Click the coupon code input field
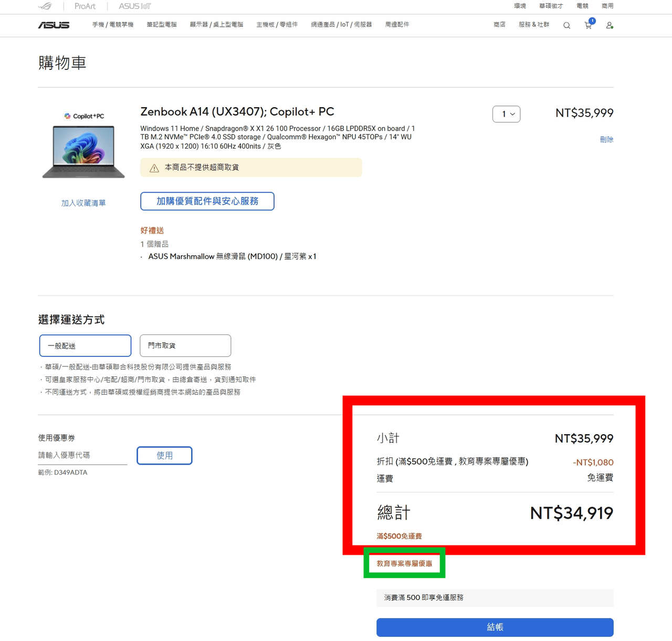 click(x=82, y=455)
